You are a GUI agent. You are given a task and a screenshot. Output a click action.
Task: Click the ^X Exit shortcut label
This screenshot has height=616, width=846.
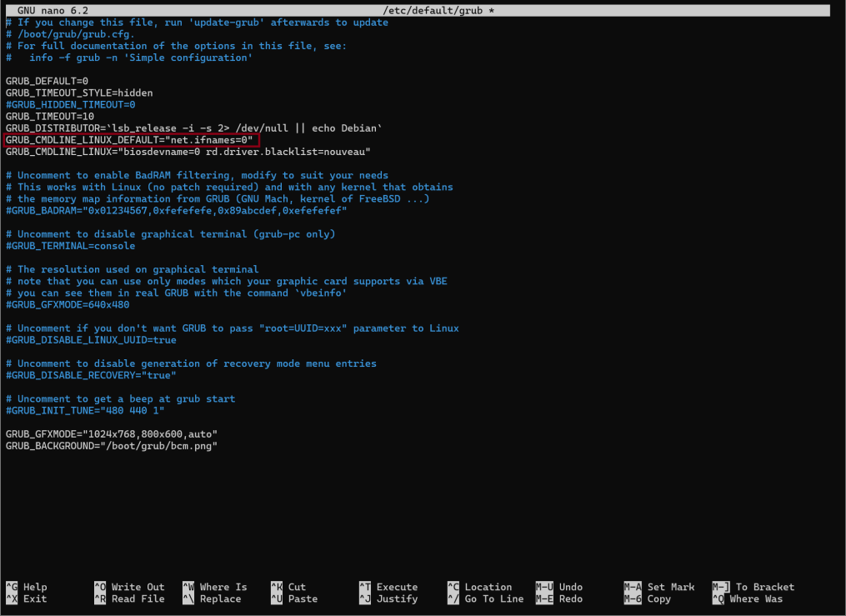click(27, 598)
